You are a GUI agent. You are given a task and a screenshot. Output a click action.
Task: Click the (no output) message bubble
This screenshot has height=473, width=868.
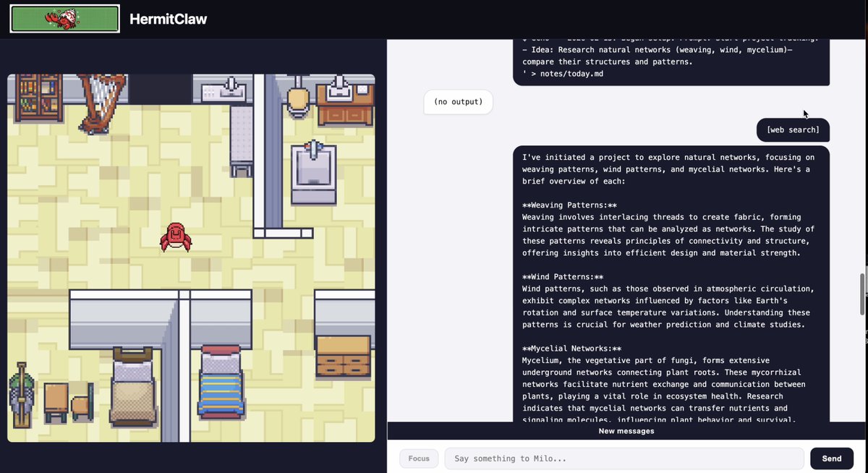(x=458, y=102)
